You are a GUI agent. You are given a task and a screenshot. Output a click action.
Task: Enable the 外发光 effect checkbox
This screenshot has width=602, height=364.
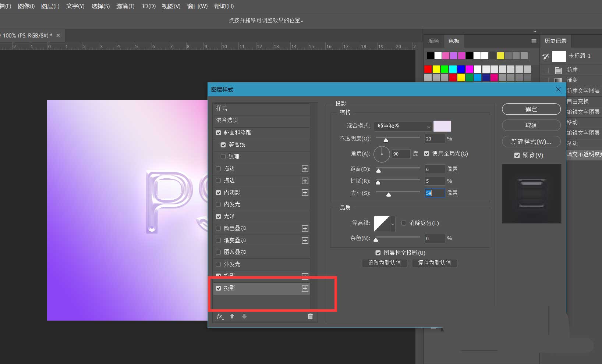click(219, 264)
